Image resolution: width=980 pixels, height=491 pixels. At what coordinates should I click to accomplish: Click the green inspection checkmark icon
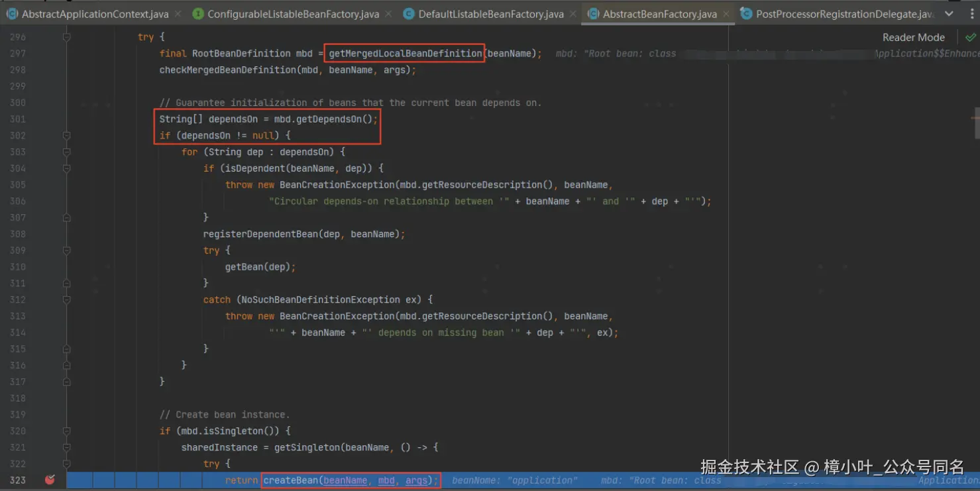tap(971, 37)
